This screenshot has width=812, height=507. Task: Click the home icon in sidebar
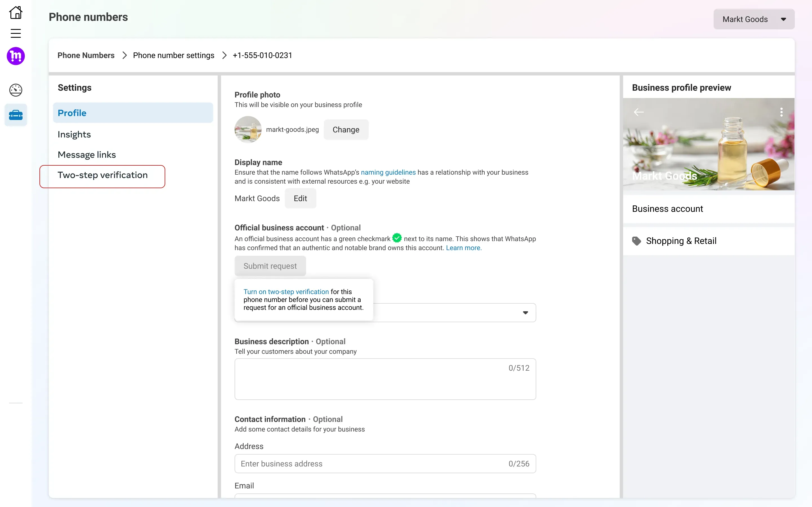point(15,13)
